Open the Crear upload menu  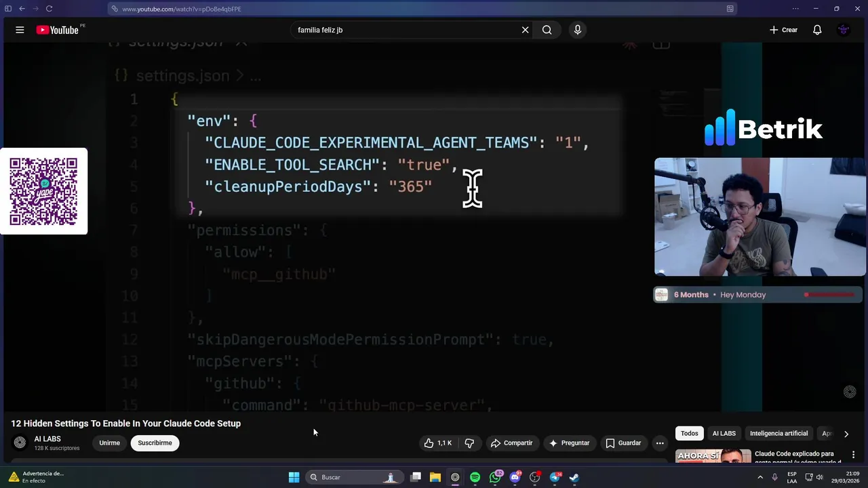(783, 30)
